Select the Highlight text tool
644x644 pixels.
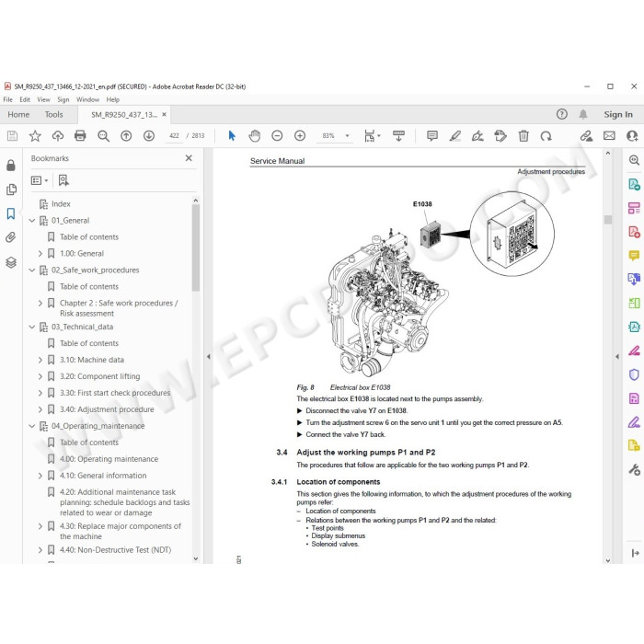(x=455, y=136)
